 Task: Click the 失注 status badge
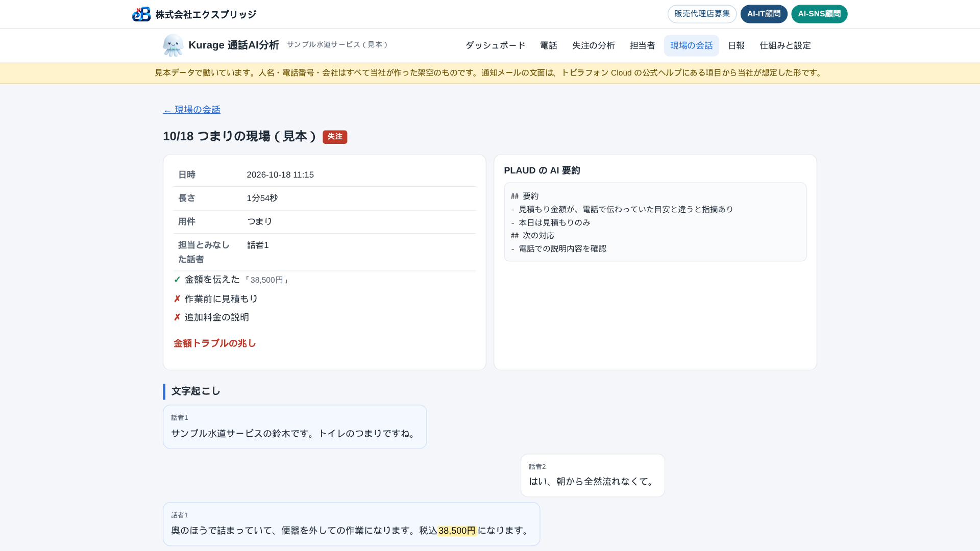pyautogui.click(x=335, y=137)
